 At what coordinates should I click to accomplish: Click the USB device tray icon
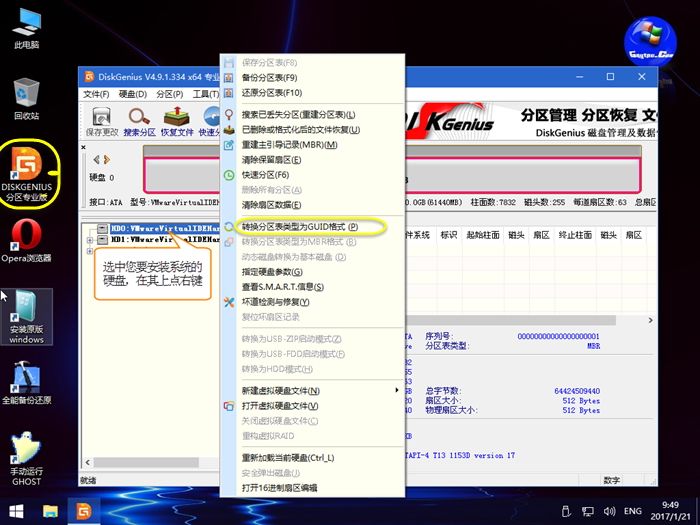tap(566, 511)
